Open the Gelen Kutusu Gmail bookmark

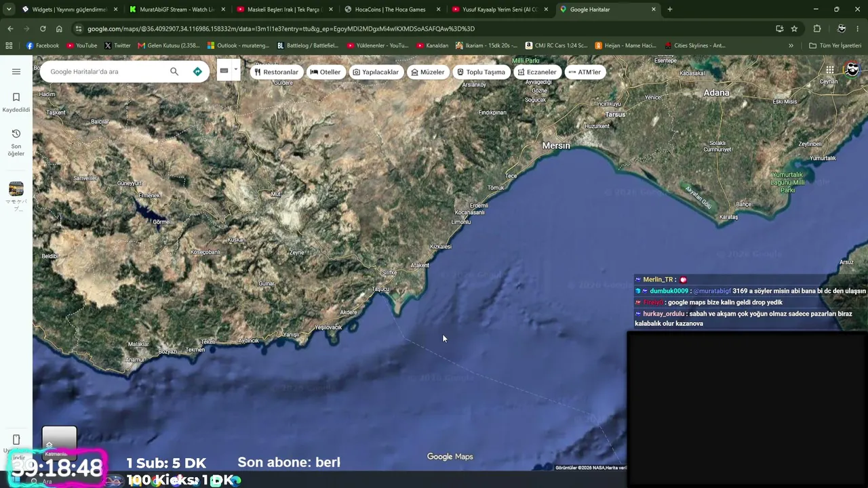point(169,45)
